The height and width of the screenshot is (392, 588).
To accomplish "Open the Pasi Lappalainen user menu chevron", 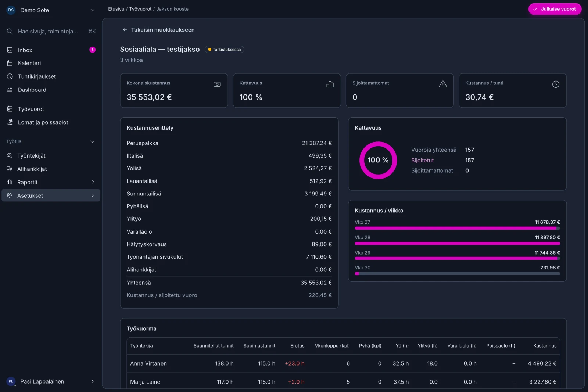I will point(92,381).
